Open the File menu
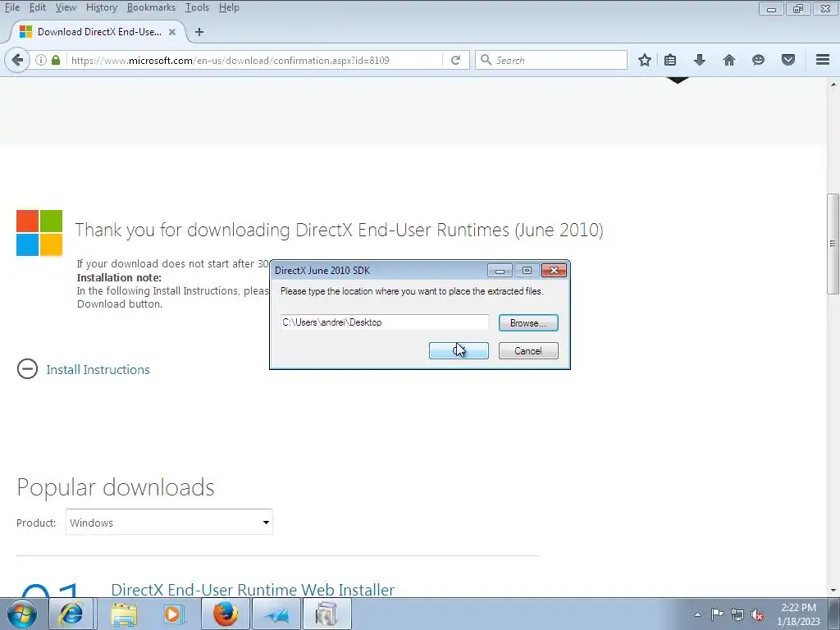Screen dimensions: 840x630 [x=11, y=7]
